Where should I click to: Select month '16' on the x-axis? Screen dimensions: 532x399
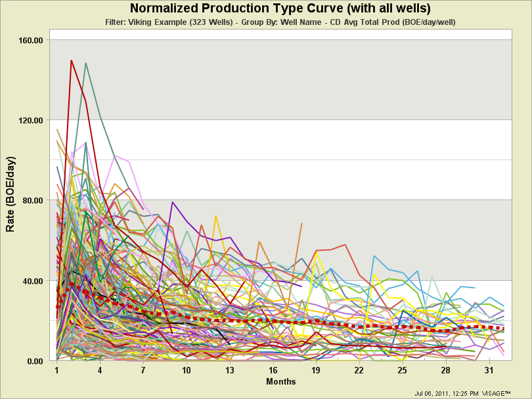tap(275, 370)
